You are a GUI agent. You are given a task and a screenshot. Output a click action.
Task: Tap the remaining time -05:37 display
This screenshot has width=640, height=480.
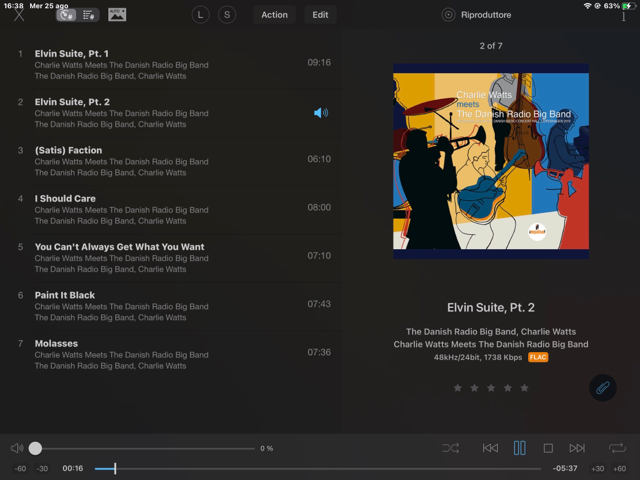[565, 469]
